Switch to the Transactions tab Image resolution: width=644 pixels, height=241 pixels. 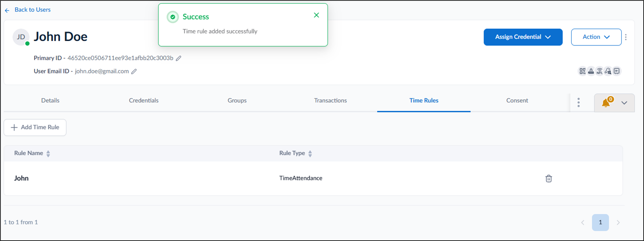click(x=330, y=100)
